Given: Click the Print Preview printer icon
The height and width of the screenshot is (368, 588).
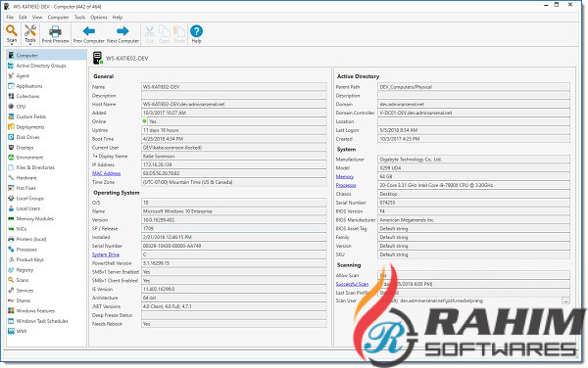Looking at the screenshot, I should (x=55, y=31).
